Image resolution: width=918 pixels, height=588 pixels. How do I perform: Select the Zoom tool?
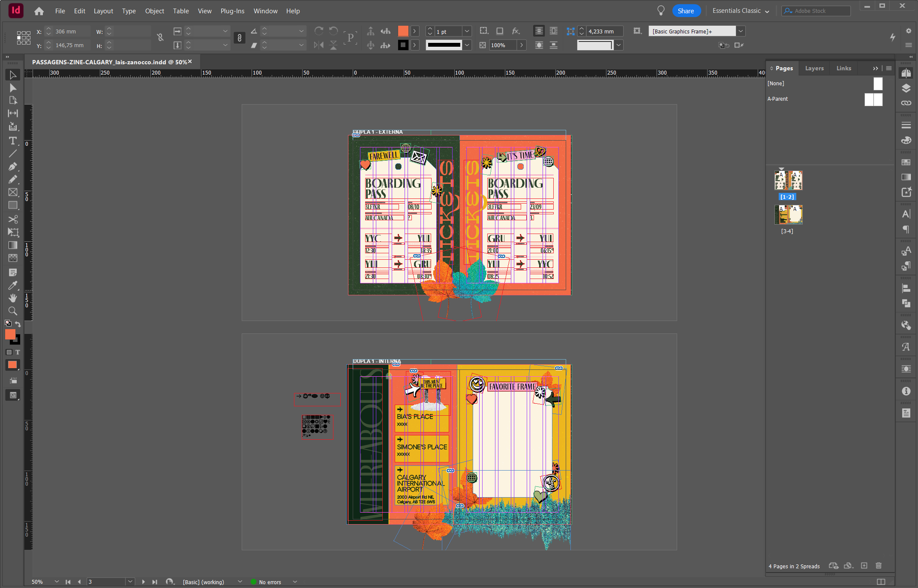pyautogui.click(x=13, y=311)
